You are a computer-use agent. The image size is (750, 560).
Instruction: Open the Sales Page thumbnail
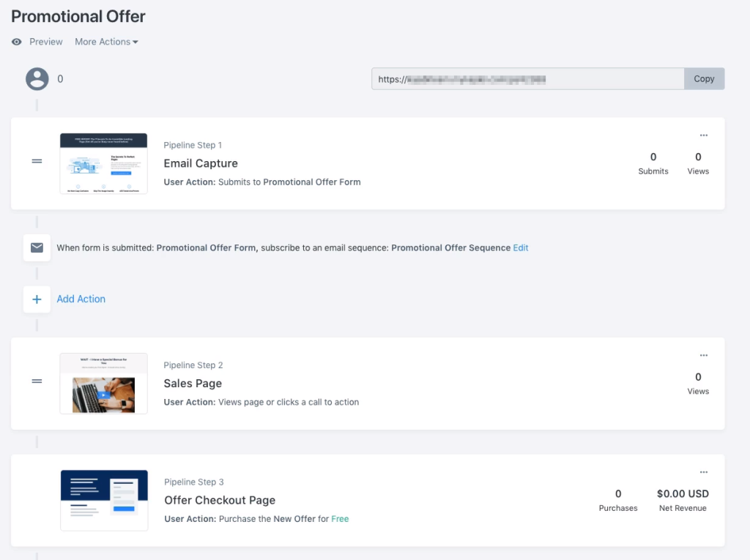click(103, 384)
